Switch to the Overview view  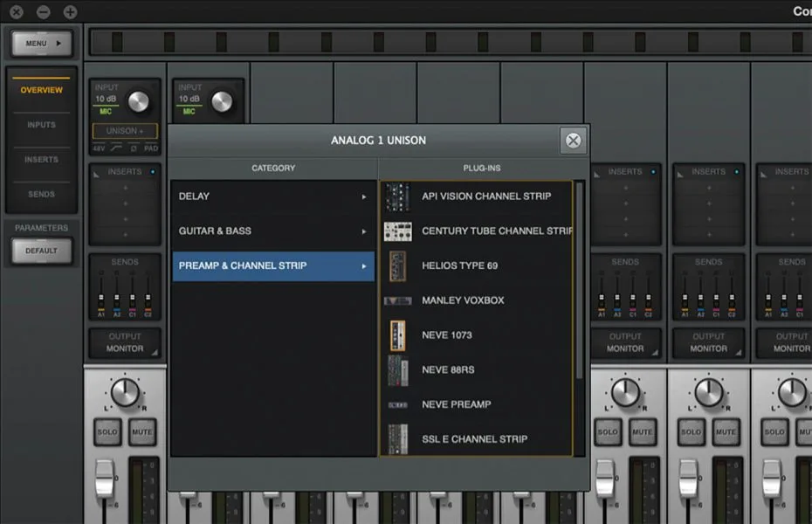[x=41, y=90]
